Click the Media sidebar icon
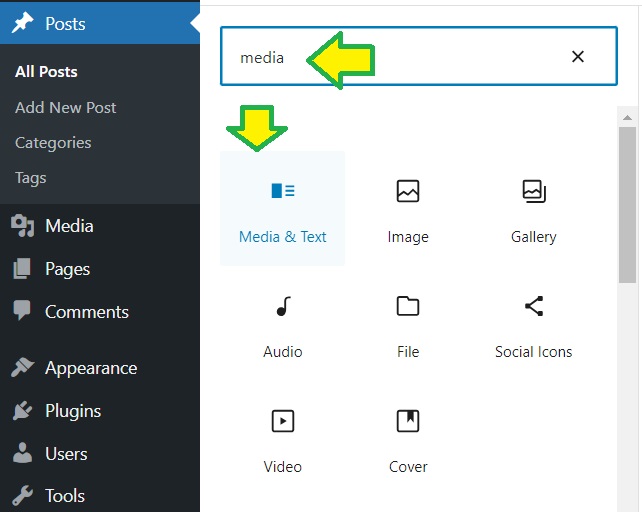The height and width of the screenshot is (512, 642). (x=23, y=226)
